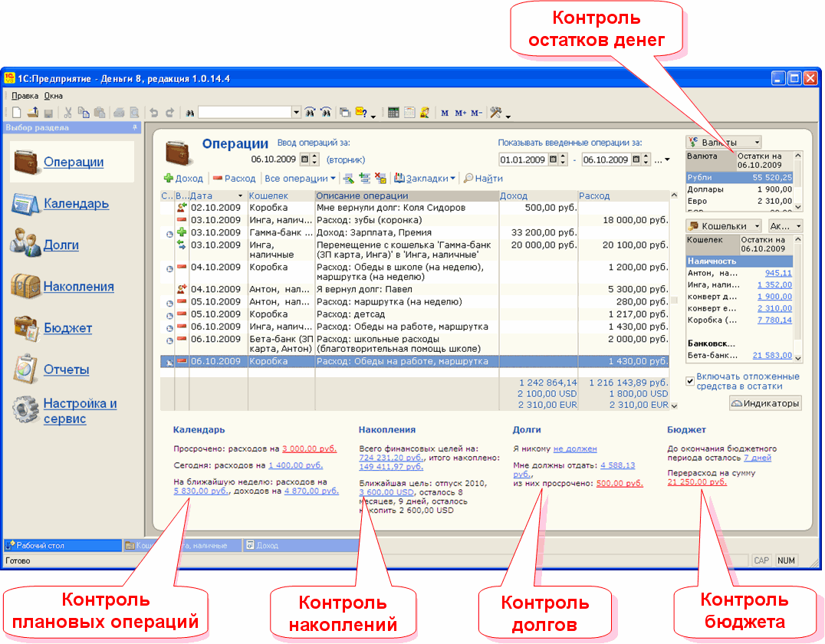Image resolution: width=825 pixels, height=644 pixels.
Task: Open Коробка balance link 7 780,14
Action: 774,320
